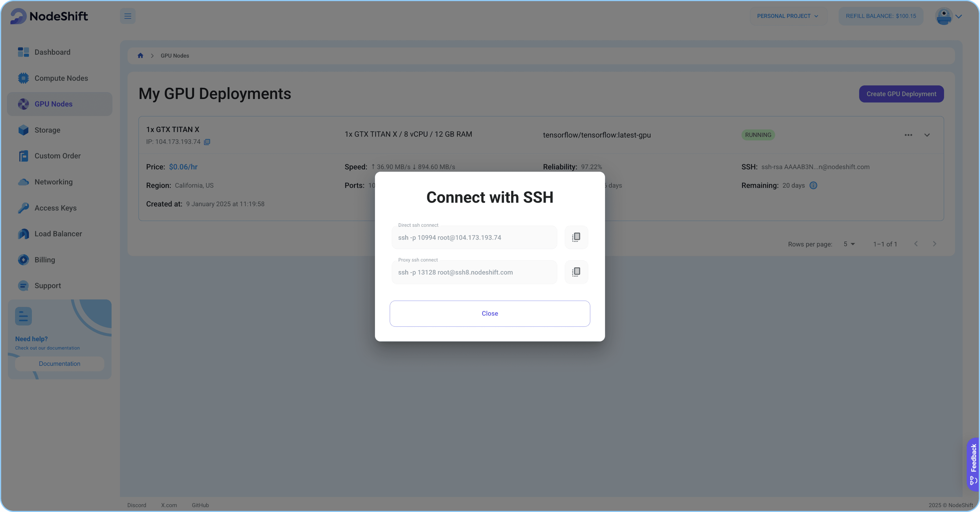The width and height of the screenshot is (980, 512).
Task: Click the help card document icon
Action: (x=23, y=316)
